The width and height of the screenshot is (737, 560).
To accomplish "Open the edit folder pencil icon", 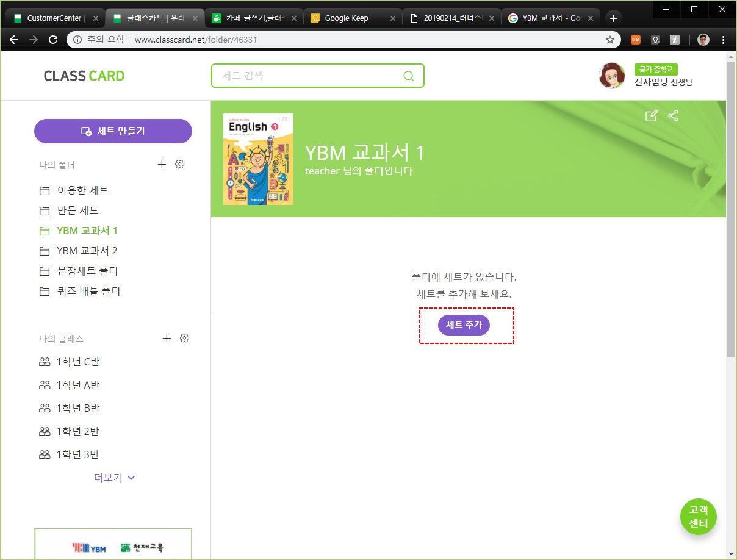I will click(x=652, y=116).
